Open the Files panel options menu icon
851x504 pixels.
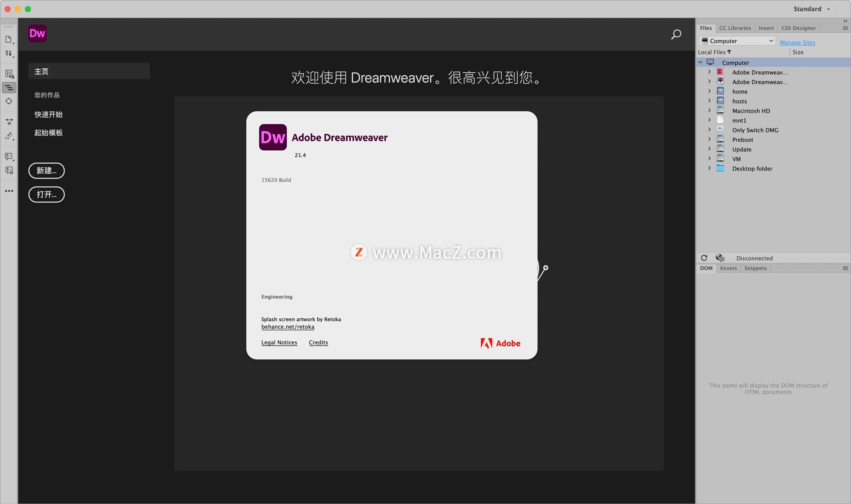(x=845, y=28)
